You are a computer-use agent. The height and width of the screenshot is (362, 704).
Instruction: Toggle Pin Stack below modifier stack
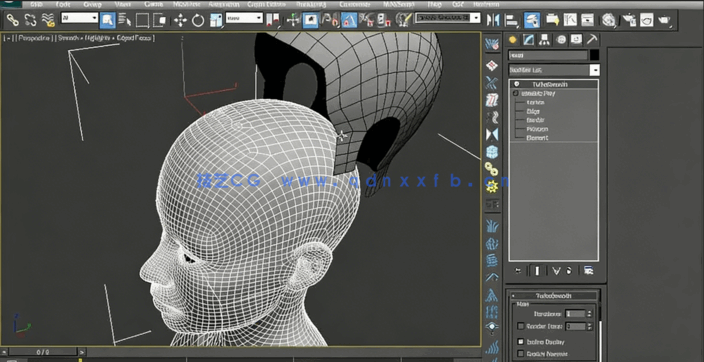pos(518,271)
